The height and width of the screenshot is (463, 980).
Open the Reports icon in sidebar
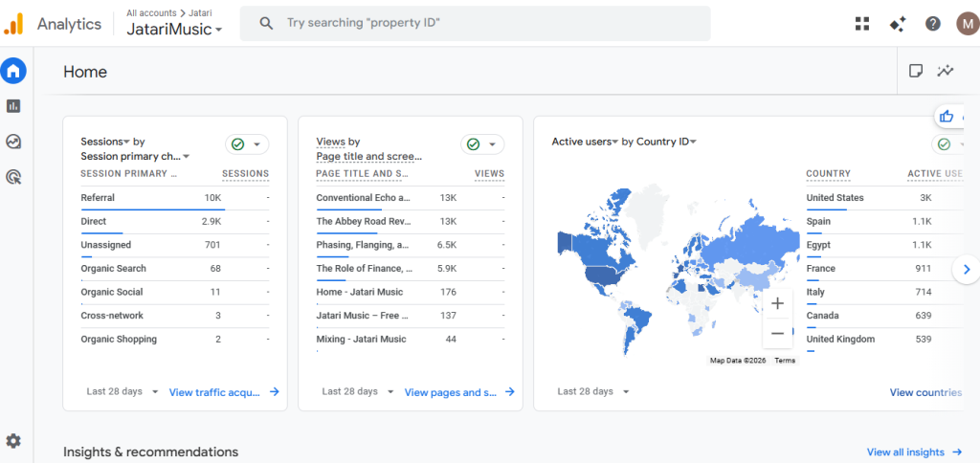pos(13,106)
